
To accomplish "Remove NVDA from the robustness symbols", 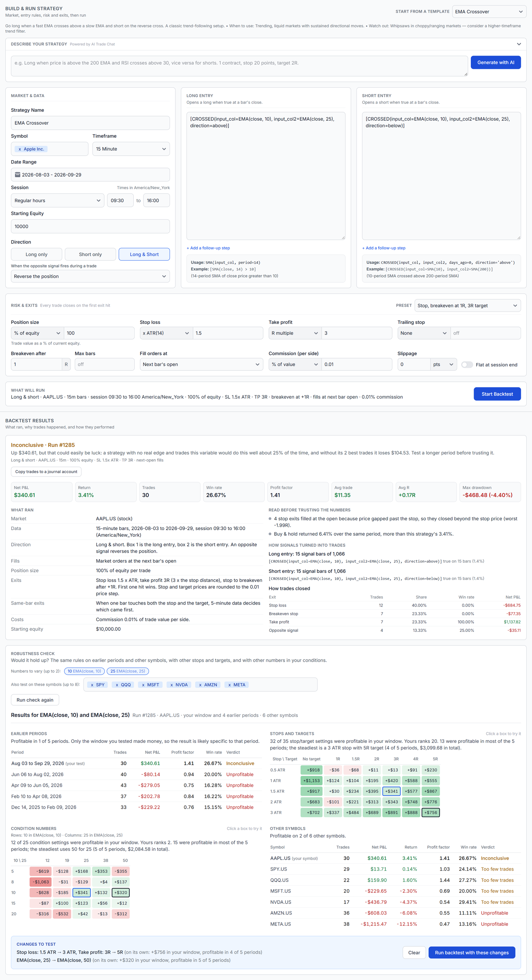I will pos(172,685).
